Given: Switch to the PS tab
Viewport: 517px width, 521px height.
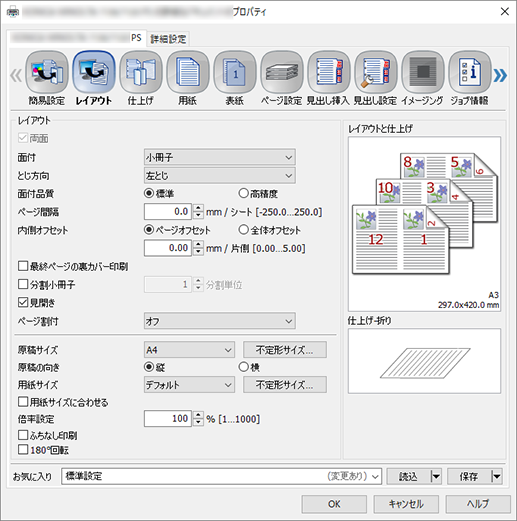Looking at the screenshot, I should pos(76,38).
